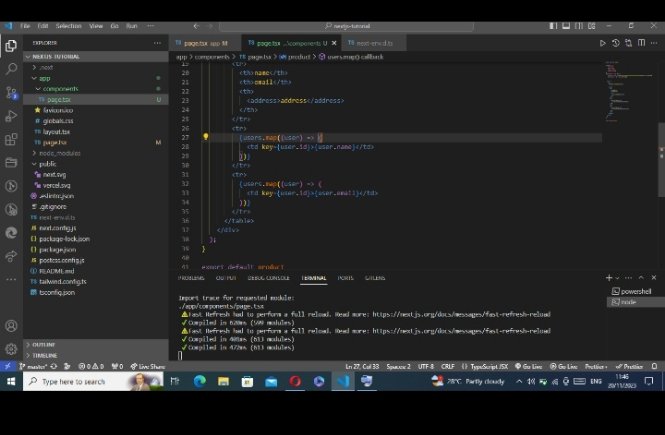Image resolution: width=665 pixels, height=435 pixels.
Task: Open the View menu
Action: pyautogui.click(x=96, y=26)
